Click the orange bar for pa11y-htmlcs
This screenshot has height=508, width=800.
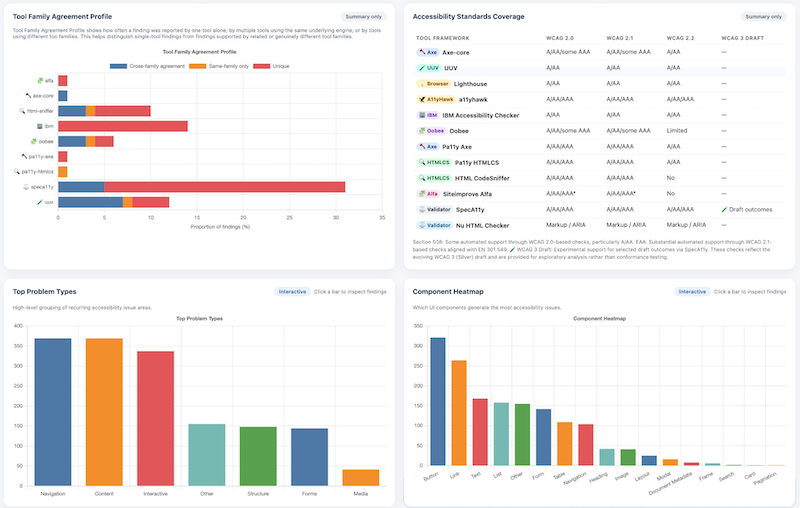(x=63, y=171)
